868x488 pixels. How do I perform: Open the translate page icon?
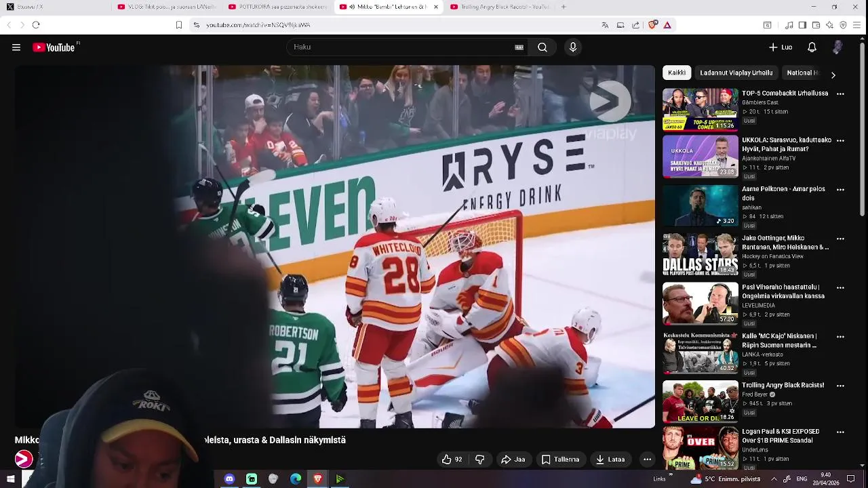point(605,25)
